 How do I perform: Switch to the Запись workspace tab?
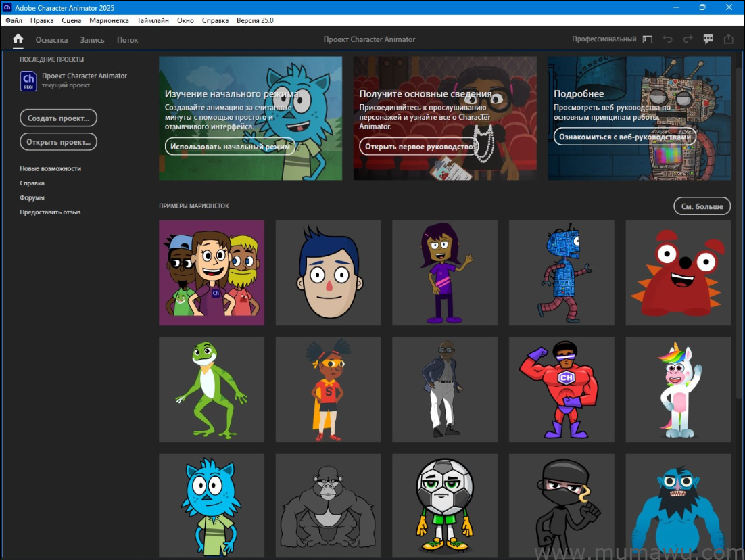92,40
